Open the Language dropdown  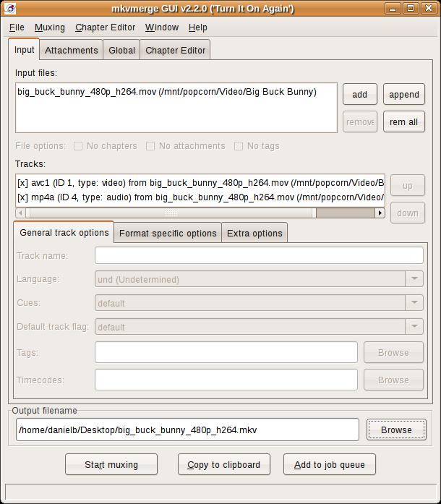pos(414,279)
